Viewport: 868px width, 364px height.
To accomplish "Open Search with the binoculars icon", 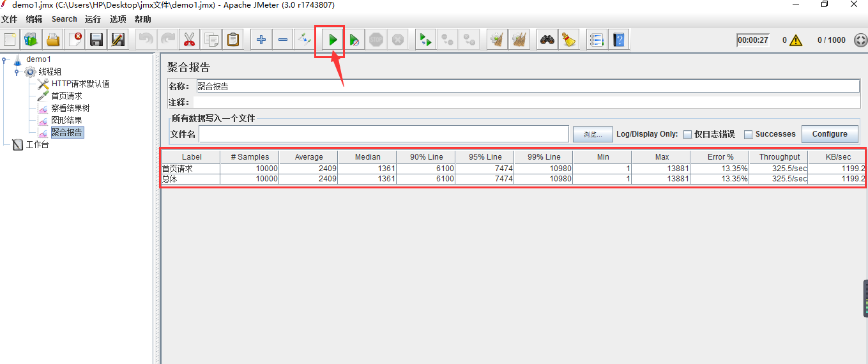I will (547, 40).
